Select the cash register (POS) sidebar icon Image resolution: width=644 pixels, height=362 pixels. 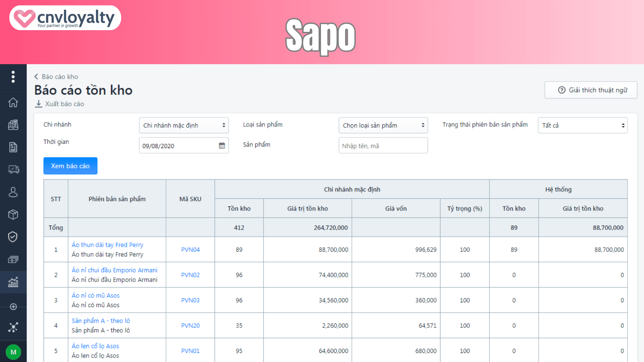point(13,125)
